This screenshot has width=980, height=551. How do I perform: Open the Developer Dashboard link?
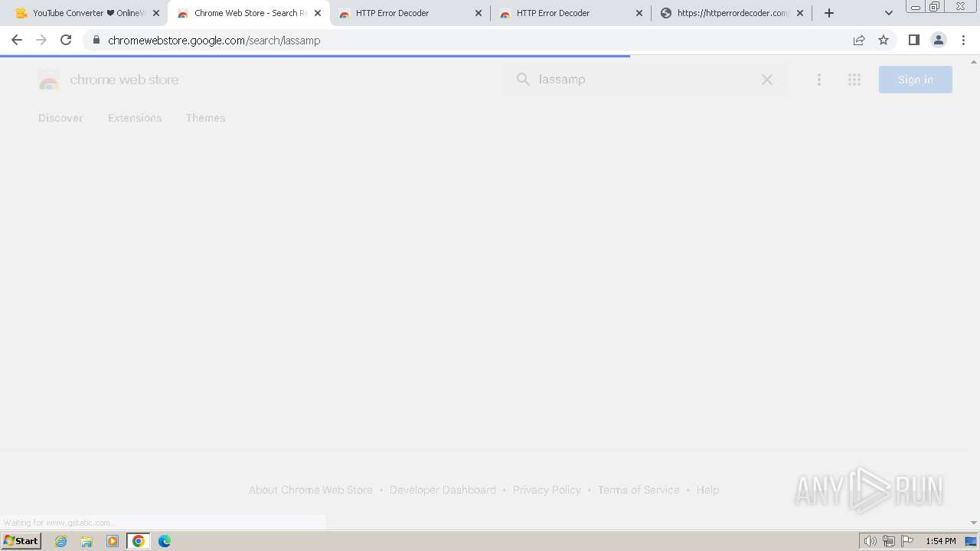pyautogui.click(x=443, y=490)
